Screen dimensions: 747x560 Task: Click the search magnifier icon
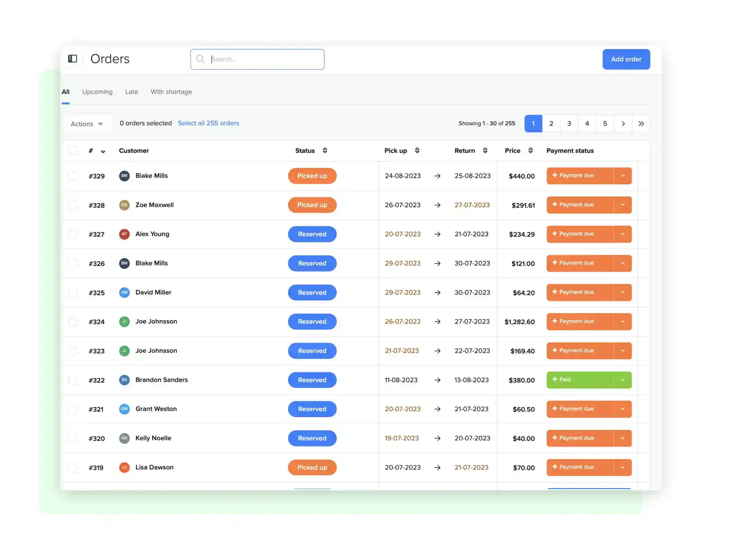200,59
